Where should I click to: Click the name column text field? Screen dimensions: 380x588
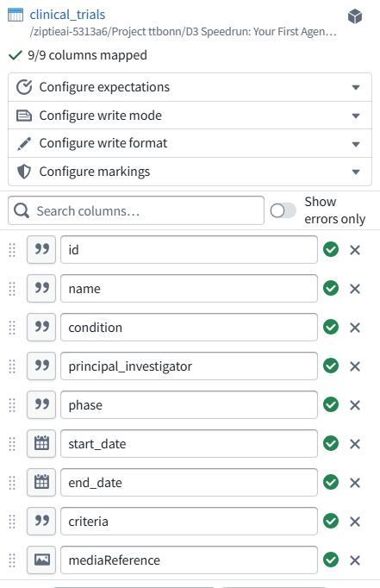click(x=189, y=288)
